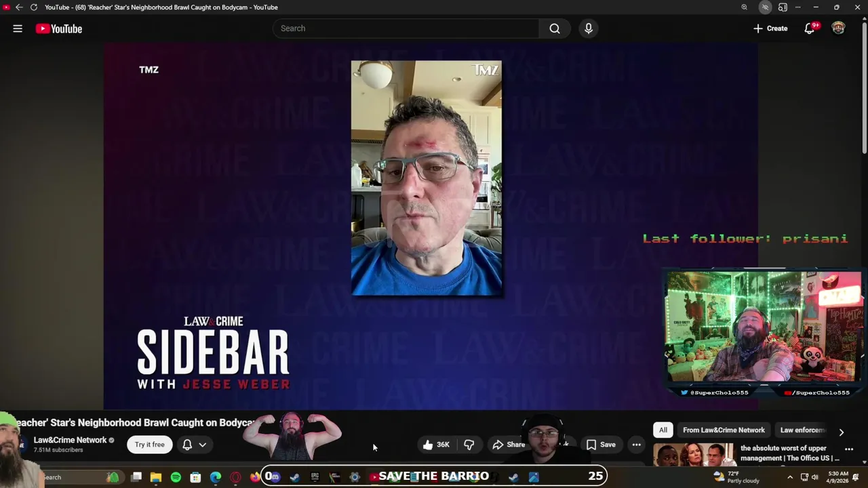Show more chips with the right chevron
This screenshot has width=868, height=488.
(842, 432)
